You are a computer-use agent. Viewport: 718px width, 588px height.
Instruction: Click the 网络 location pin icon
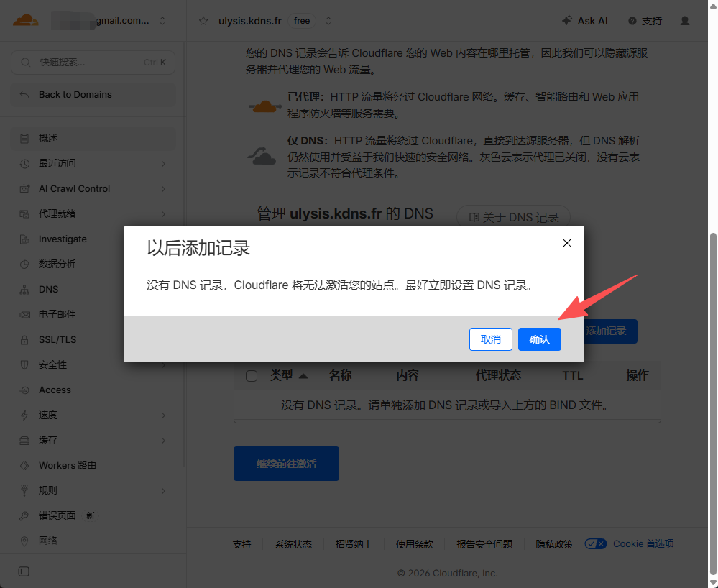click(x=24, y=541)
